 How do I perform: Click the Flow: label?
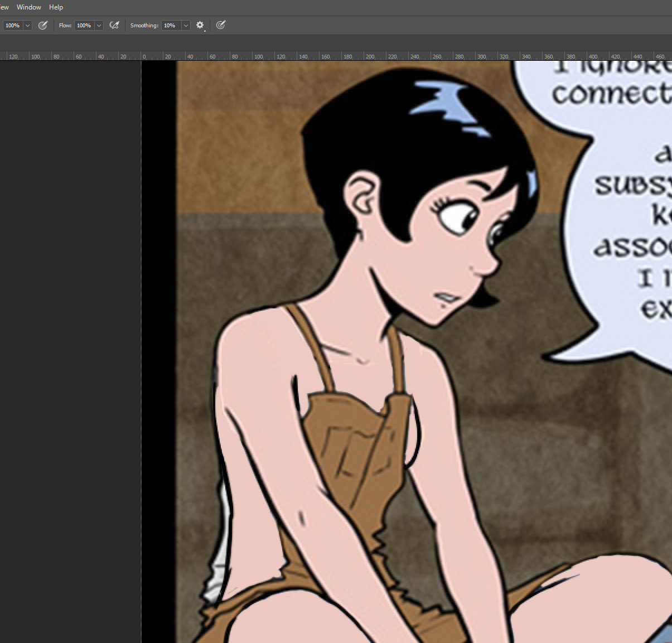pos(65,26)
